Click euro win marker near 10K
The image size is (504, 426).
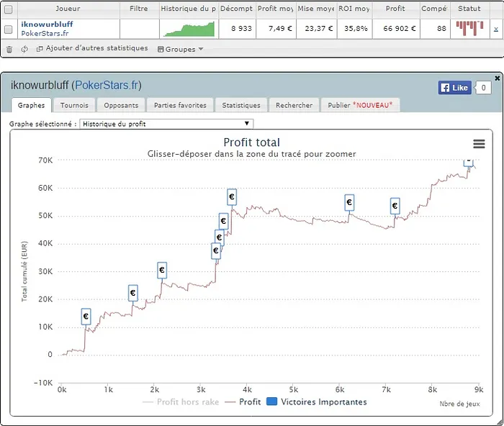86,317
